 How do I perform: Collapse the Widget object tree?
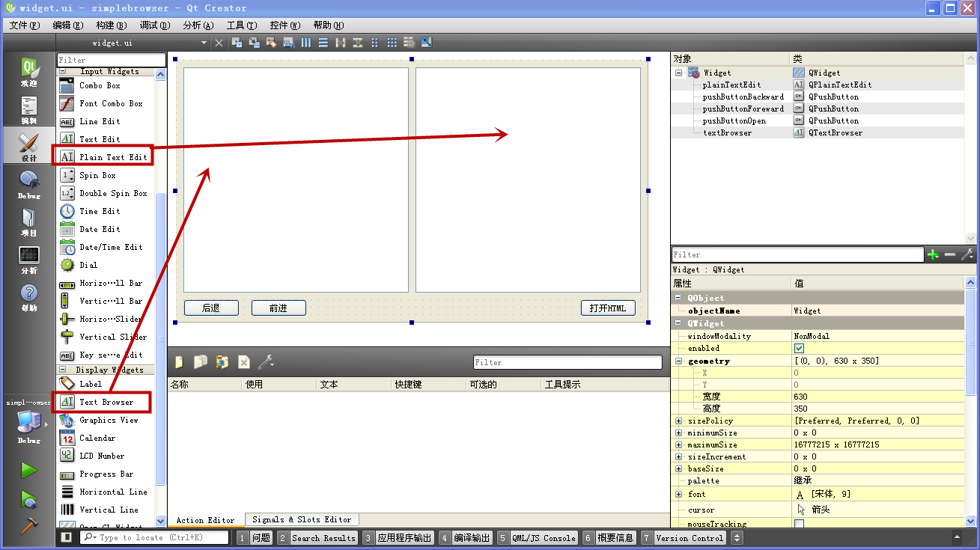678,73
